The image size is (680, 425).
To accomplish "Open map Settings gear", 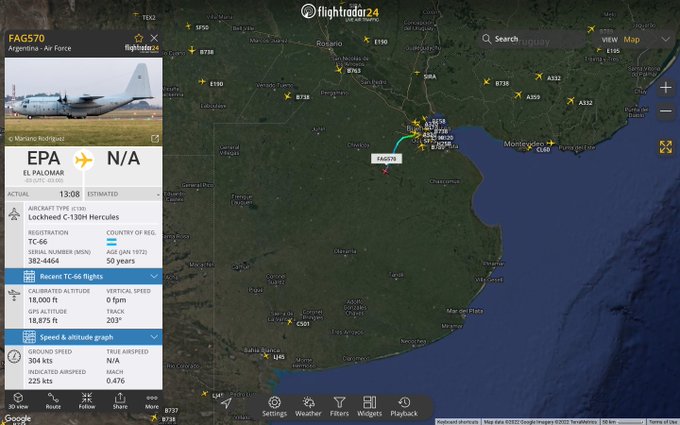I will pyautogui.click(x=275, y=407).
